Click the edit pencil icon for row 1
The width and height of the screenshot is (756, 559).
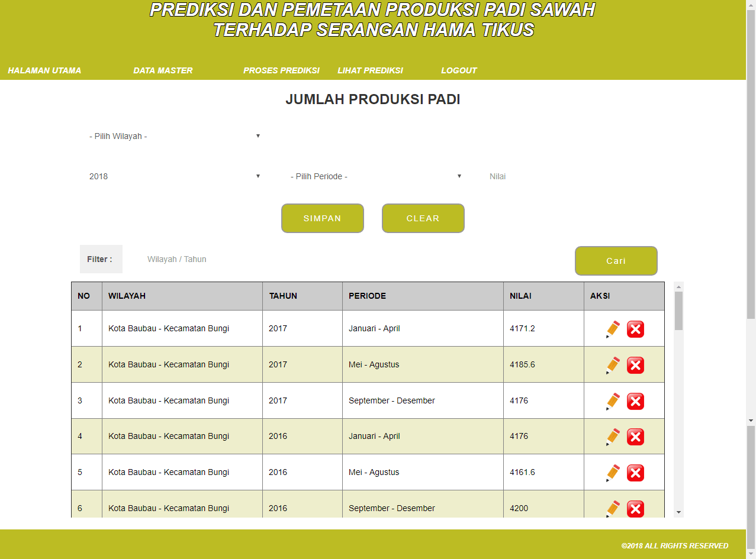(613, 329)
